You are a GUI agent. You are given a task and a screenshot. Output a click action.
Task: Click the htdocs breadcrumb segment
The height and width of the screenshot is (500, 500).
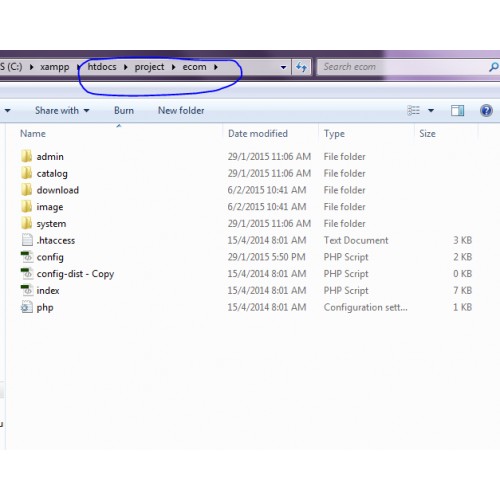coord(102,67)
